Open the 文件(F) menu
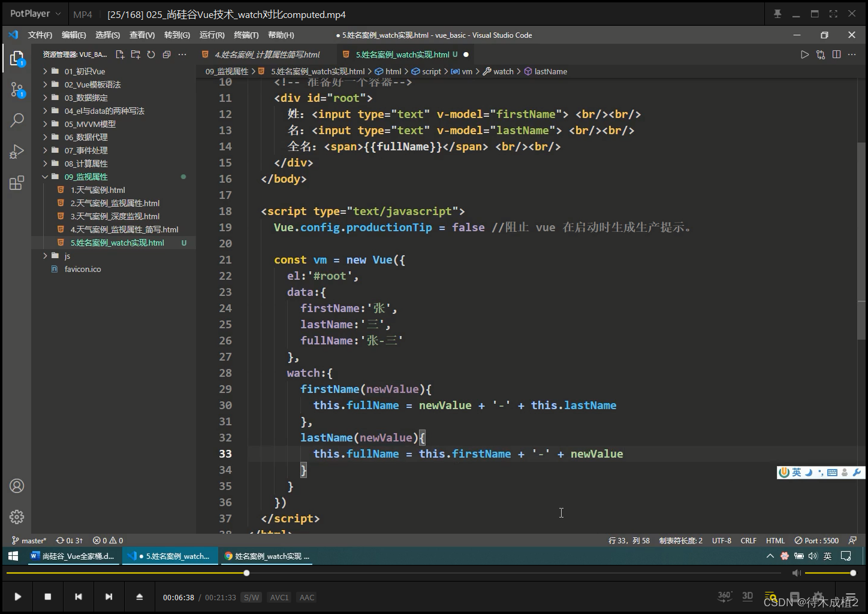 (40, 35)
